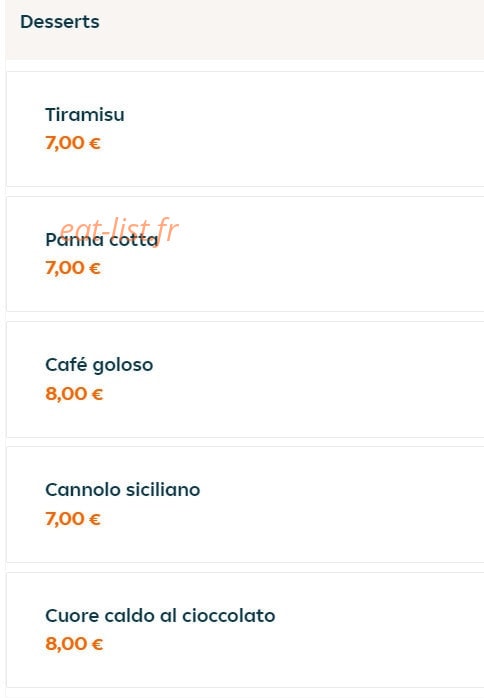Click the euro symbol in Café goloso's price
This screenshot has height=698, width=484.
[x=97, y=394]
